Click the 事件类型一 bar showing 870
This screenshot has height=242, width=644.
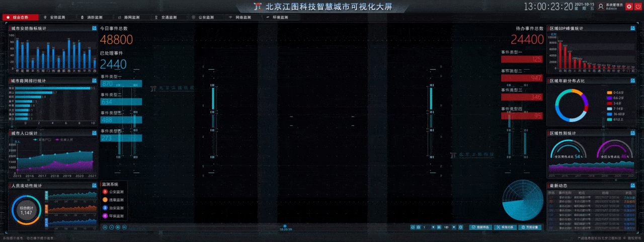point(121,84)
